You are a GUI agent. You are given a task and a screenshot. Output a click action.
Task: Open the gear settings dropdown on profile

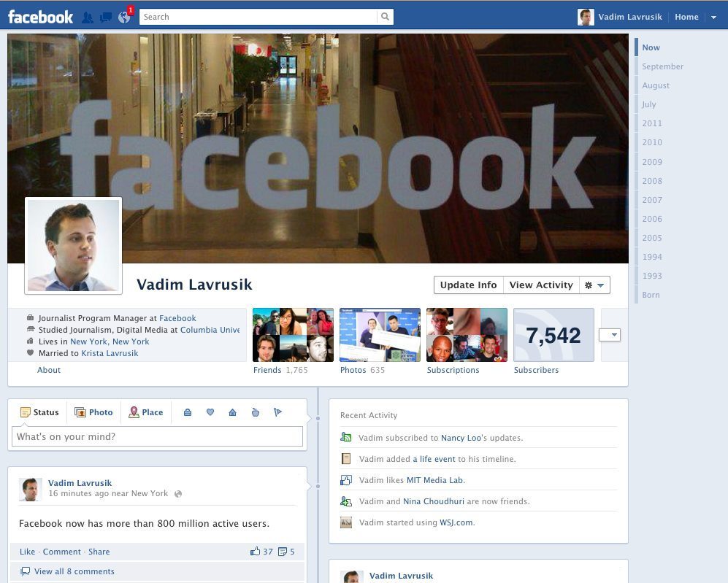tap(594, 285)
